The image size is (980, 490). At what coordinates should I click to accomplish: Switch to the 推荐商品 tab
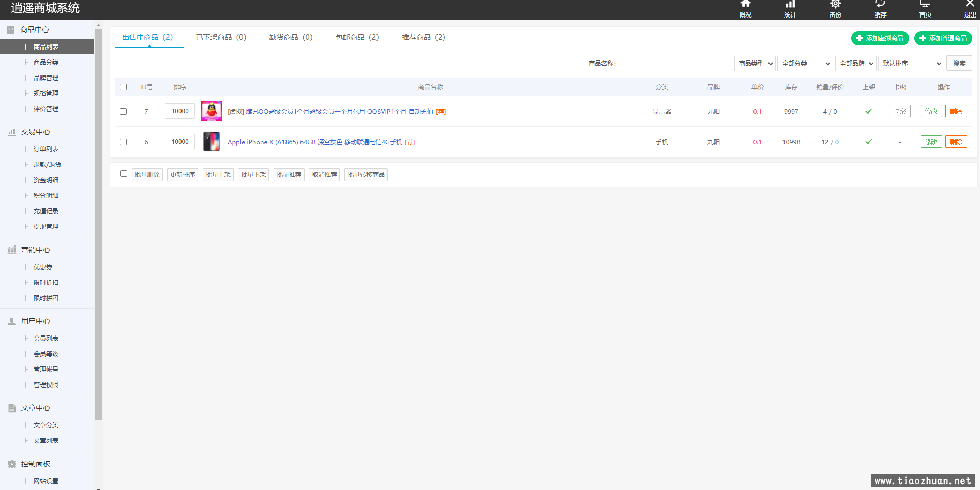tap(424, 37)
